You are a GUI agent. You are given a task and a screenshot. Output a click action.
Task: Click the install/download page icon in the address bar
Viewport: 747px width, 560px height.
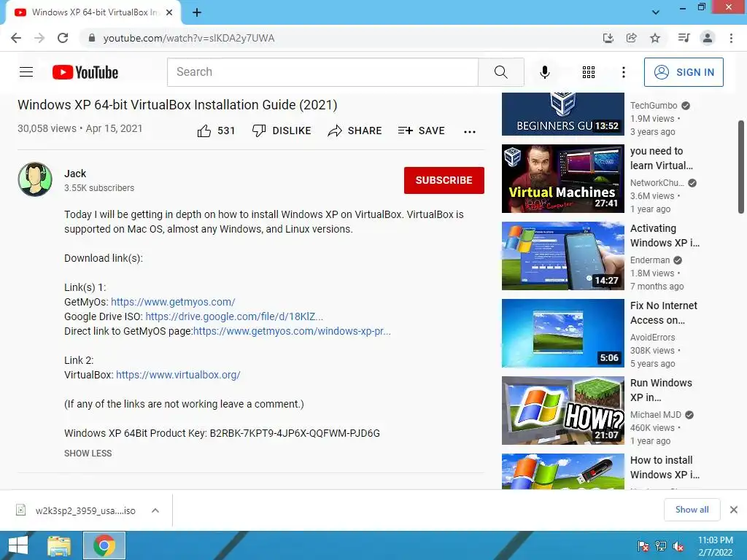pyautogui.click(x=608, y=38)
